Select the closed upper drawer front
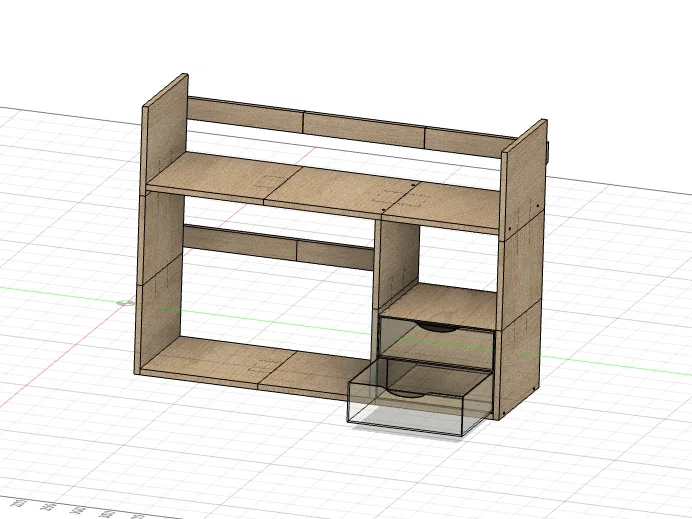The height and width of the screenshot is (519, 692). click(437, 342)
